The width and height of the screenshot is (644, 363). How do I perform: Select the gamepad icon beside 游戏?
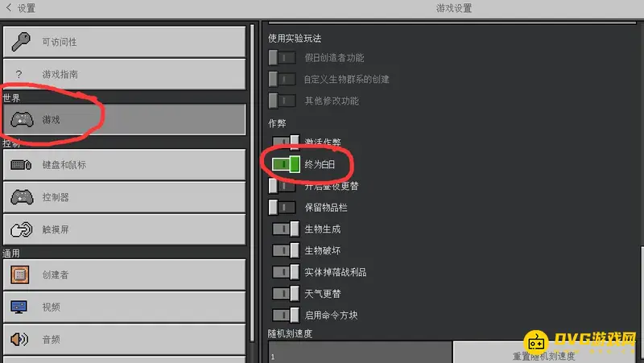pos(22,119)
